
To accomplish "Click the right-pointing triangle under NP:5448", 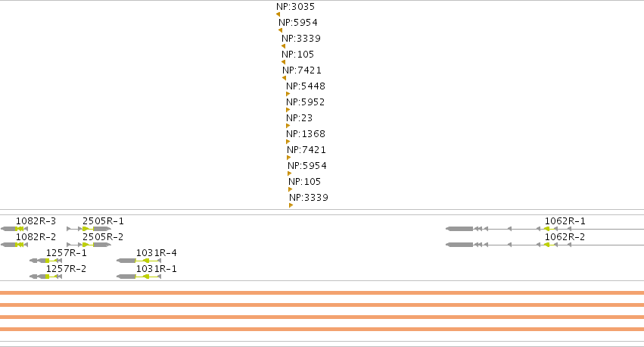I will [x=288, y=94].
